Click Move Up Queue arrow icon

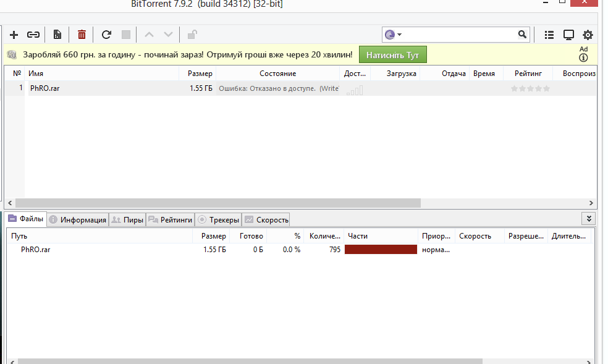coord(149,35)
